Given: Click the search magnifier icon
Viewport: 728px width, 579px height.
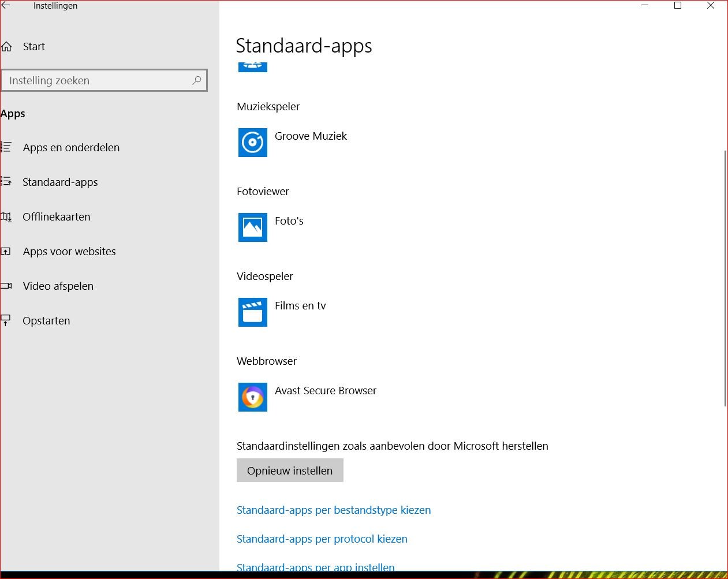Looking at the screenshot, I should coord(196,80).
